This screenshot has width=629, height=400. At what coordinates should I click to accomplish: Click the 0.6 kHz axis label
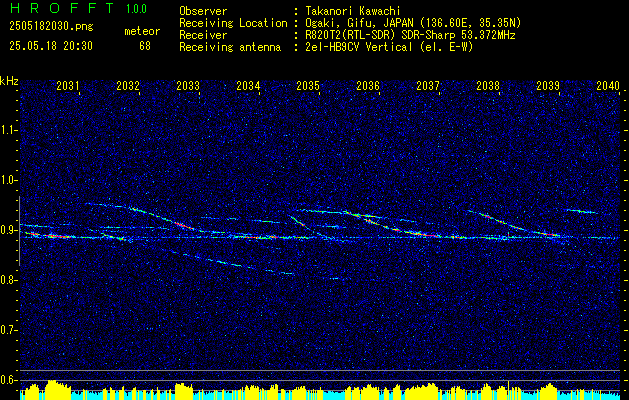(8, 380)
